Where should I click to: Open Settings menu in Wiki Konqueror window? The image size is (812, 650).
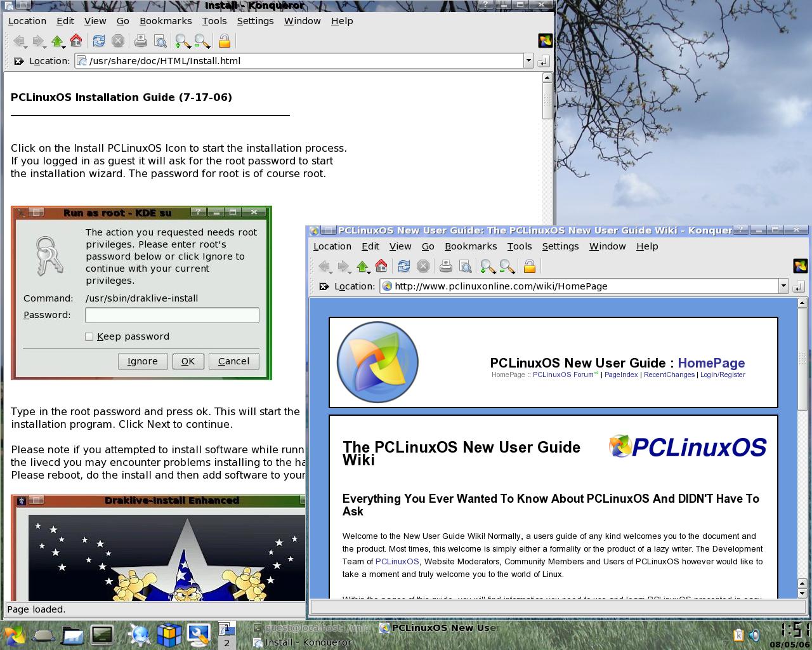pyautogui.click(x=560, y=246)
